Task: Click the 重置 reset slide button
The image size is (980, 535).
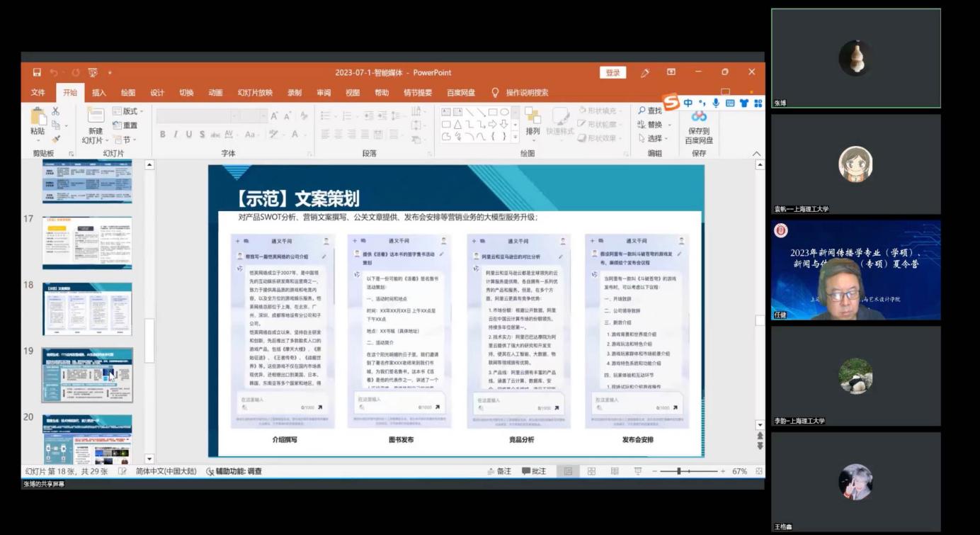Action: click(x=125, y=125)
